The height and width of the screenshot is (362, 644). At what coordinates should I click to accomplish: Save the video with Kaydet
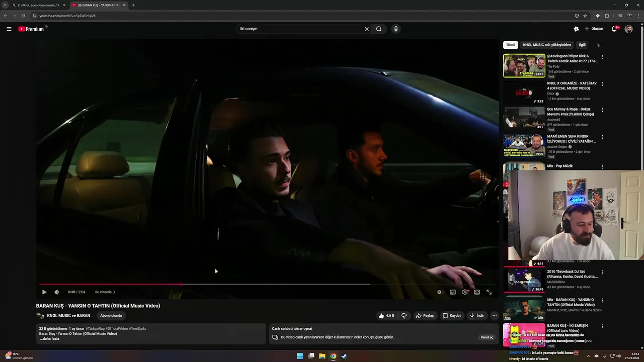click(452, 316)
